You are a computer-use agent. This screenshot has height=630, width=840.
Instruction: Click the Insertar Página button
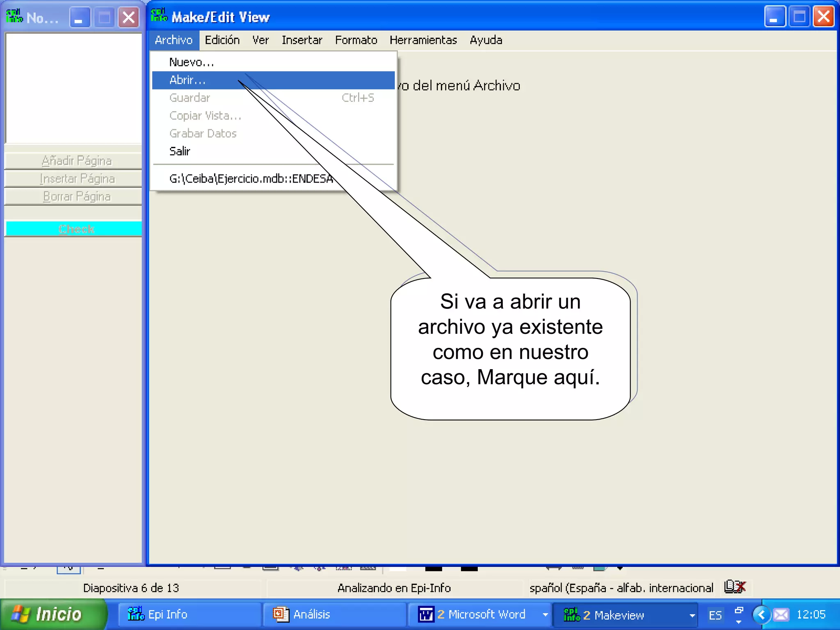[x=73, y=179]
